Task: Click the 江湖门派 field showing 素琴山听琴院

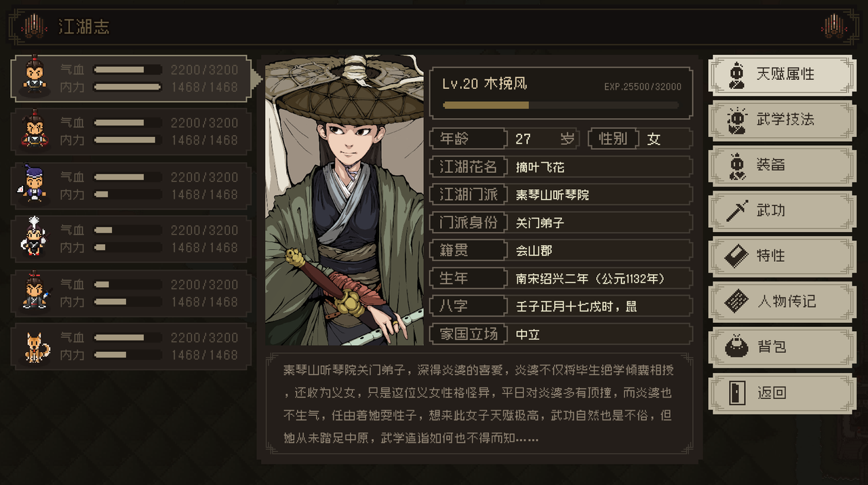Action: pos(561,195)
